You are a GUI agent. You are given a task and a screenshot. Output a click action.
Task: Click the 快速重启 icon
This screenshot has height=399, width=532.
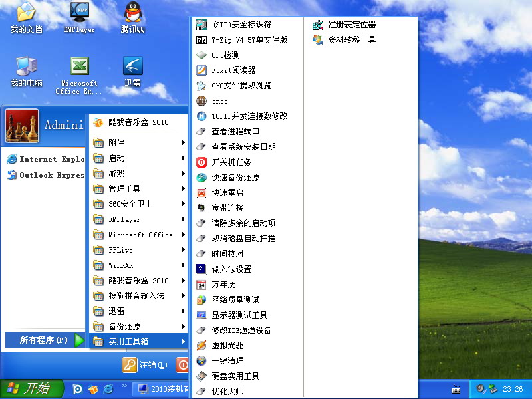(201, 193)
